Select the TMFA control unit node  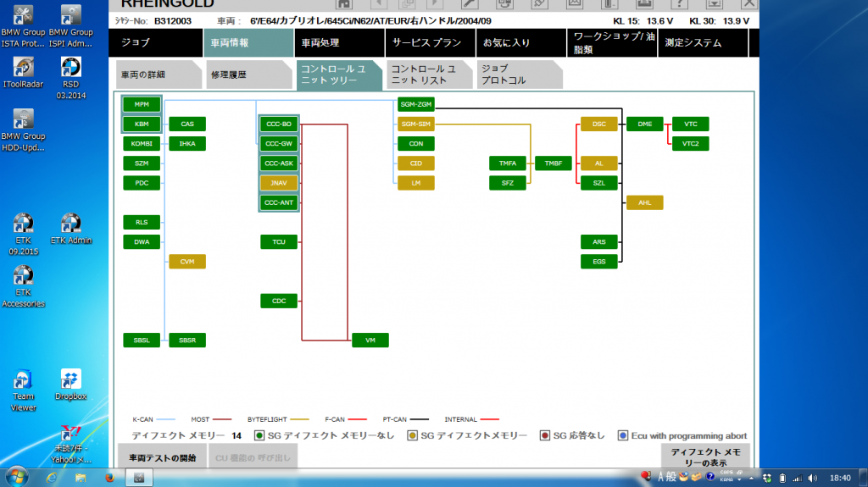[508, 163]
